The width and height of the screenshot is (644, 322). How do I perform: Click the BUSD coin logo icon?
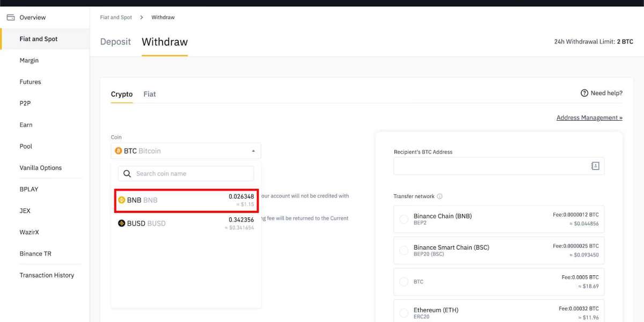(x=122, y=223)
